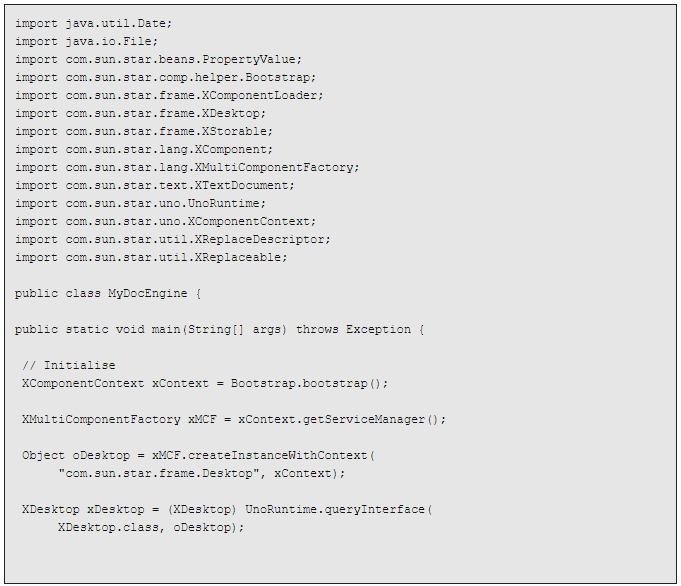Click the Bootstrap.bootstrap() call line
This screenshot has height=586, width=681.
pyautogui.click(x=205, y=384)
